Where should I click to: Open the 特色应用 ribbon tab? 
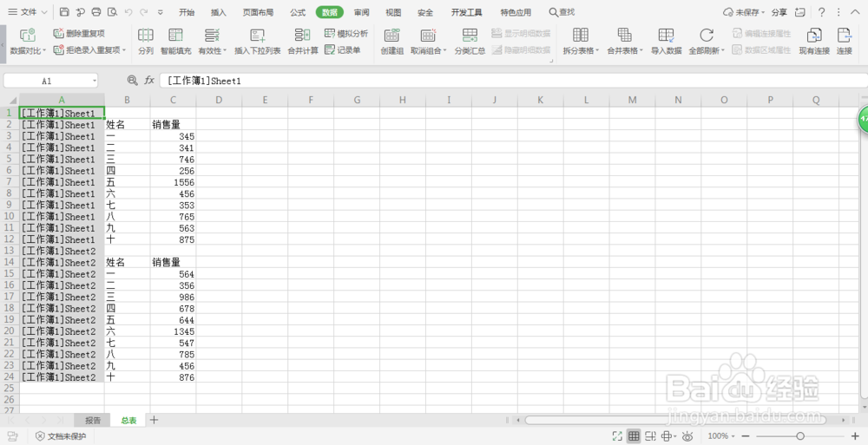click(516, 12)
